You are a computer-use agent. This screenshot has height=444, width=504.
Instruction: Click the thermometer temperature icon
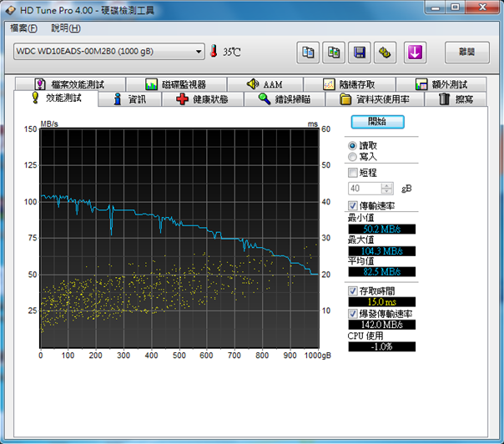pyautogui.click(x=214, y=52)
